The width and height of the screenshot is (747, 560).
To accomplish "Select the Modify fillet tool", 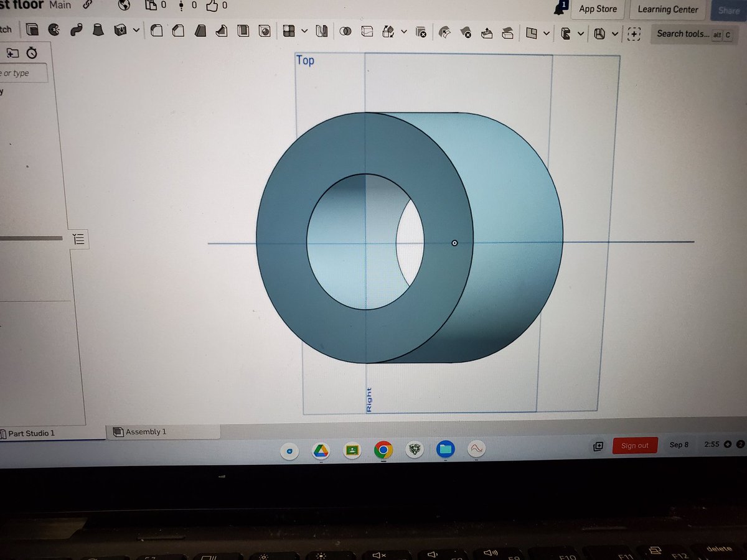I will 444,32.
